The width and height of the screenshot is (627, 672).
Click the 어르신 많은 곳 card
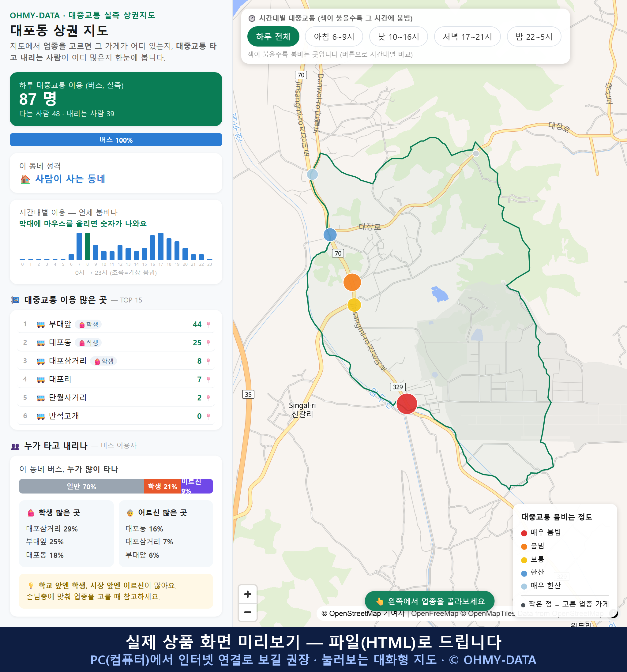[166, 533]
